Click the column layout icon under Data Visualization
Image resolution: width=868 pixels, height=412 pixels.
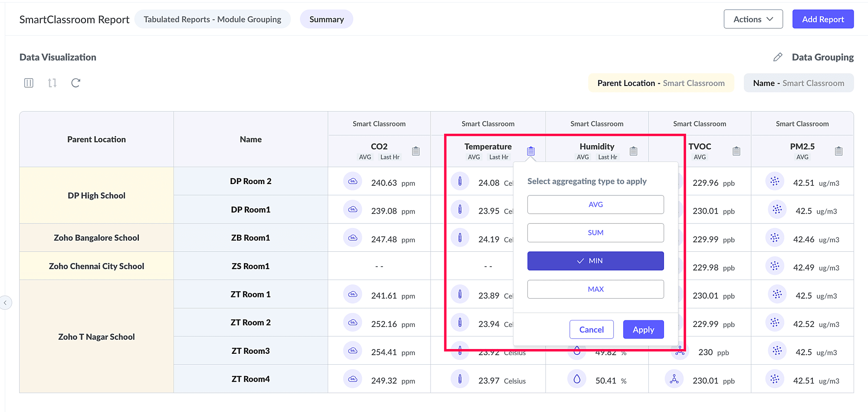(29, 83)
